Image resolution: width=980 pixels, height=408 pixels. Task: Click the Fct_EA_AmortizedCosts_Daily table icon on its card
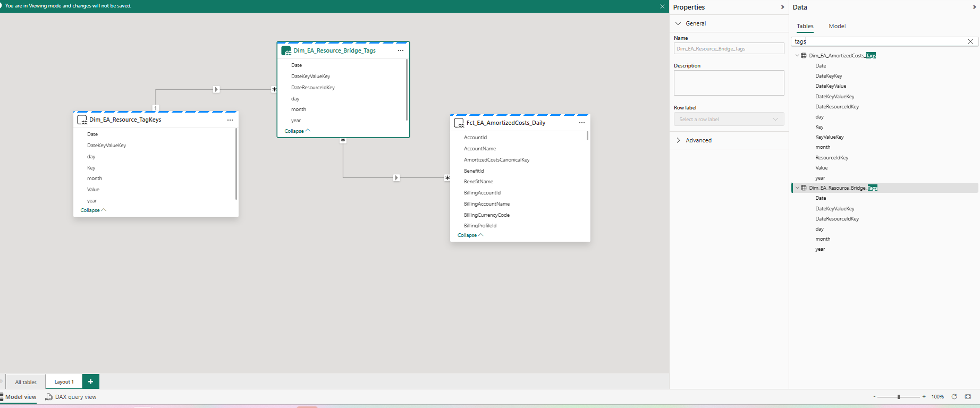click(459, 123)
